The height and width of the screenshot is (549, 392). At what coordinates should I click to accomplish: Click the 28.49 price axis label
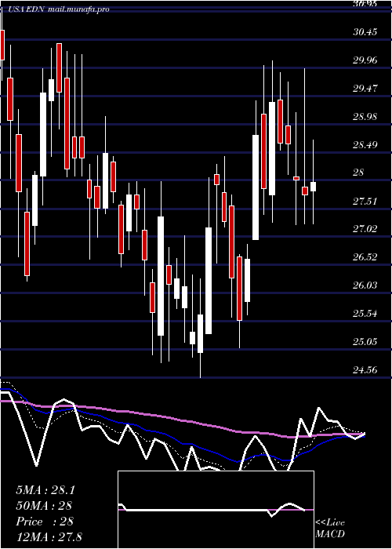[365, 144]
